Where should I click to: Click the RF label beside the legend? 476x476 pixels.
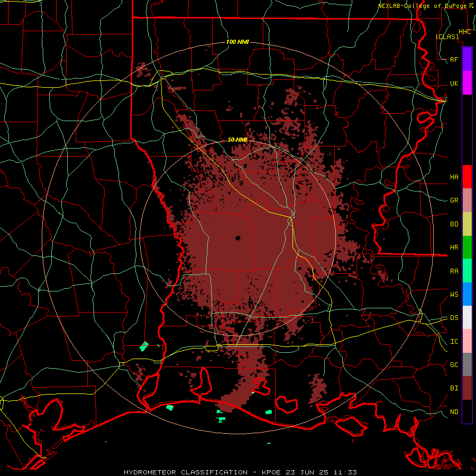coord(454,59)
